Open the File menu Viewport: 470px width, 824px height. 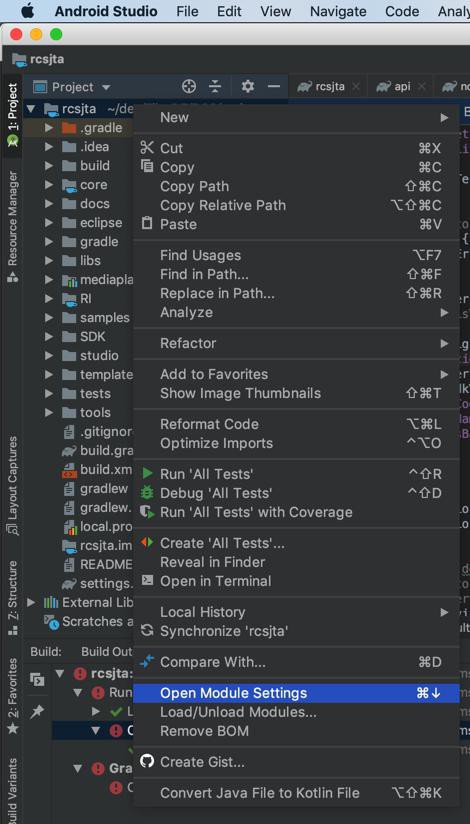(x=187, y=11)
